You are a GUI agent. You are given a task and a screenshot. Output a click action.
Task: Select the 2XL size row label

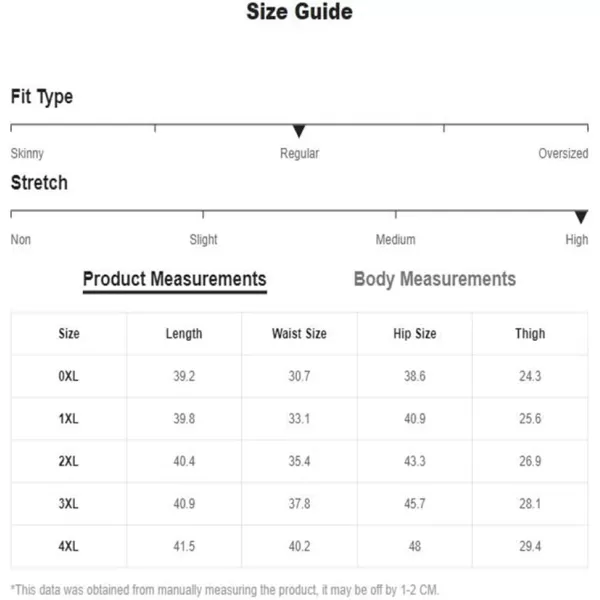pos(68,461)
